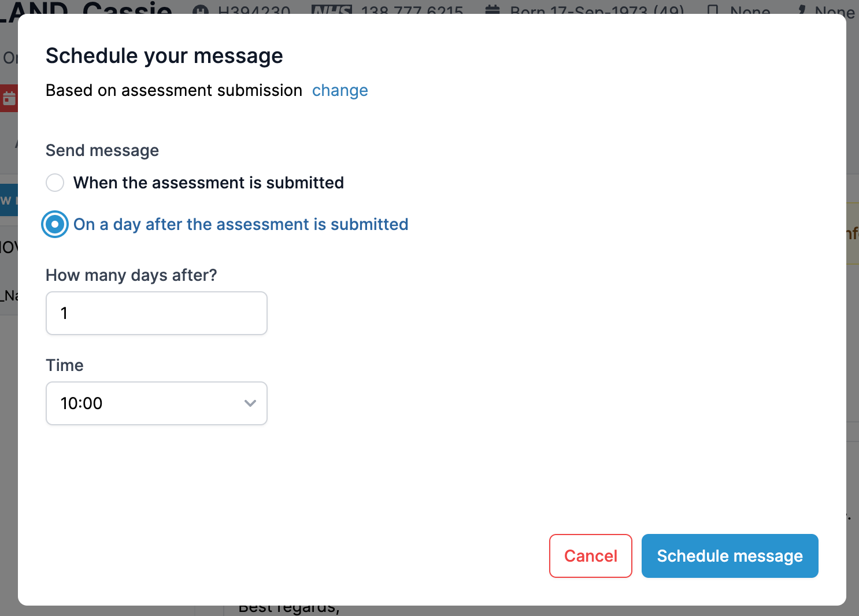The height and width of the screenshot is (616, 859).
Task: Click the chevron arrow in Time select
Action: coord(250,403)
